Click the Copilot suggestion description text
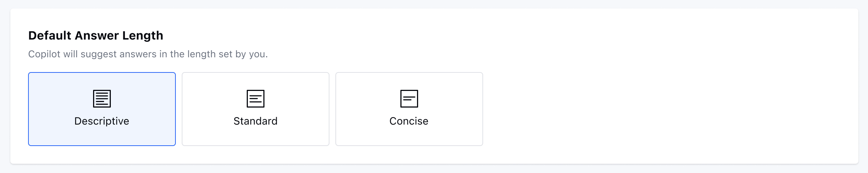This screenshot has width=868, height=173. click(148, 54)
